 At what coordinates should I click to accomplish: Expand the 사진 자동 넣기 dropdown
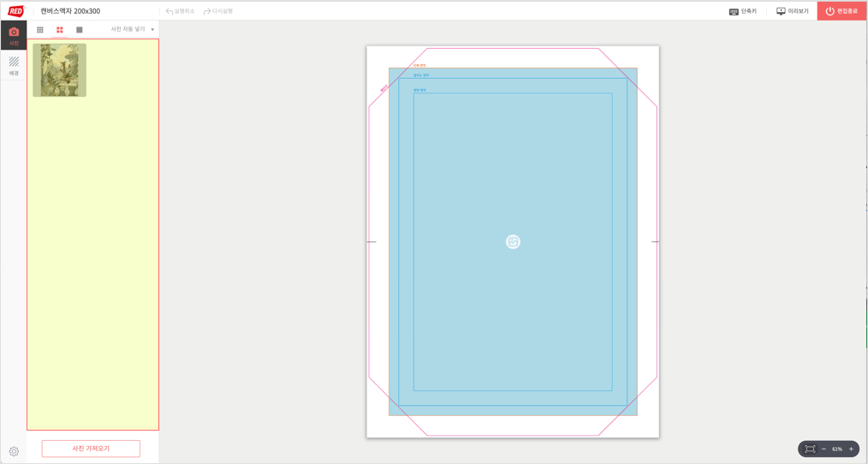[x=133, y=29]
